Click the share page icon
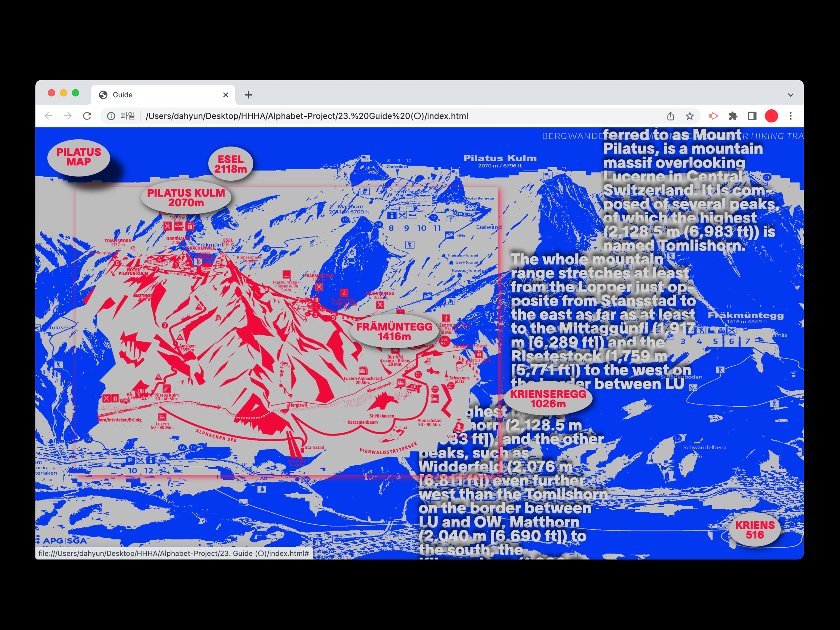 (x=671, y=116)
